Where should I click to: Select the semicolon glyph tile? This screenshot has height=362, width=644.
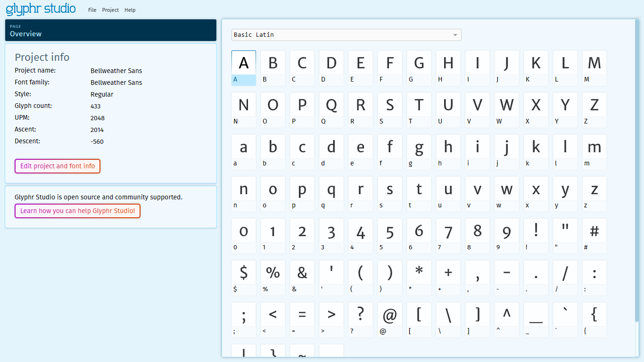(244, 320)
